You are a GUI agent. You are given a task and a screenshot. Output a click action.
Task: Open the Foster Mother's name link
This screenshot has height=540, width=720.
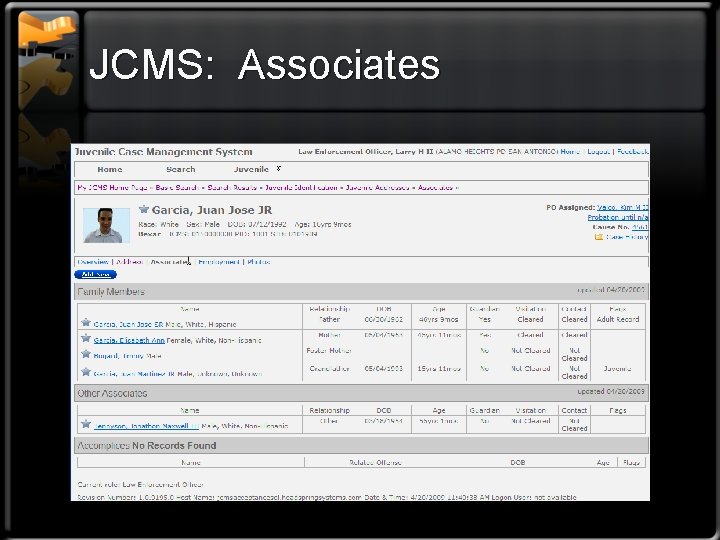click(117, 356)
